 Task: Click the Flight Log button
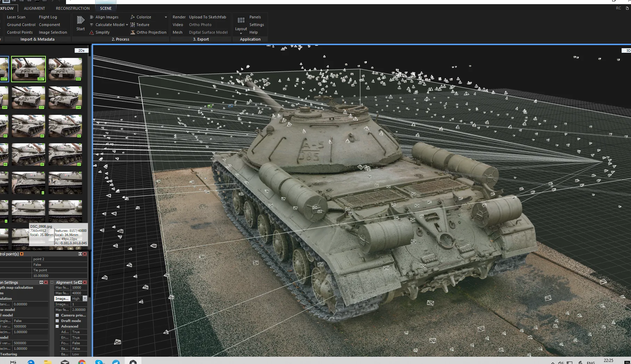(x=48, y=17)
